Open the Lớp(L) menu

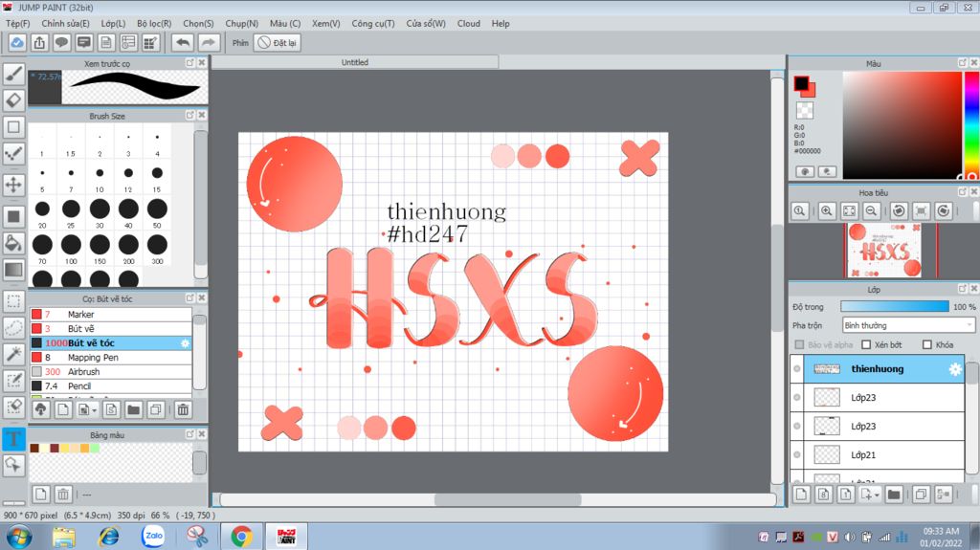[x=113, y=23]
